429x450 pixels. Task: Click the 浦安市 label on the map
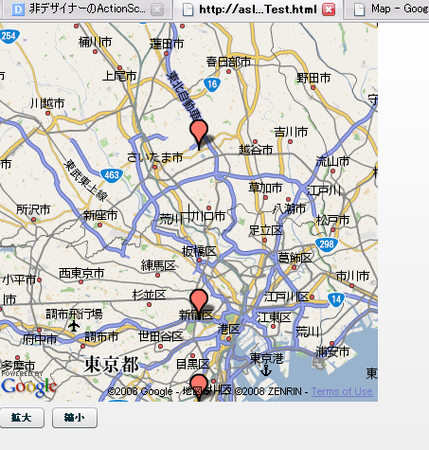click(x=332, y=351)
